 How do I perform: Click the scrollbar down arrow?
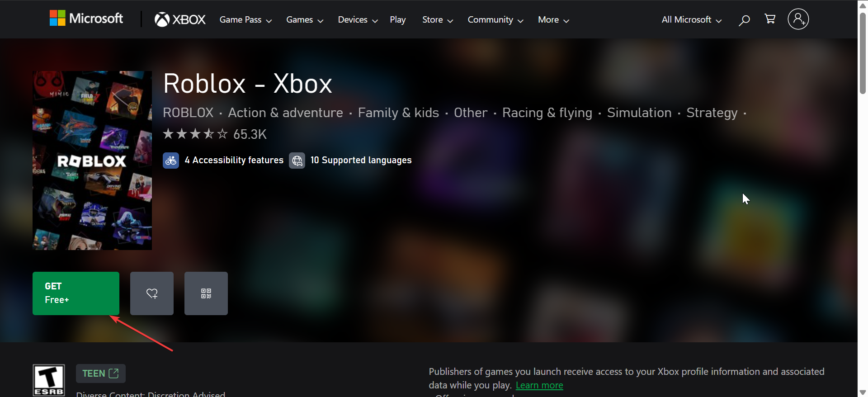pyautogui.click(x=863, y=392)
